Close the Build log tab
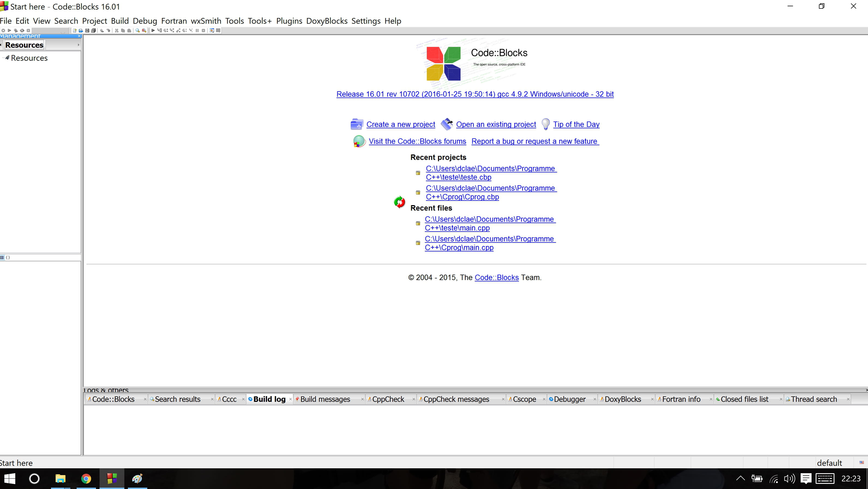 [290, 399]
